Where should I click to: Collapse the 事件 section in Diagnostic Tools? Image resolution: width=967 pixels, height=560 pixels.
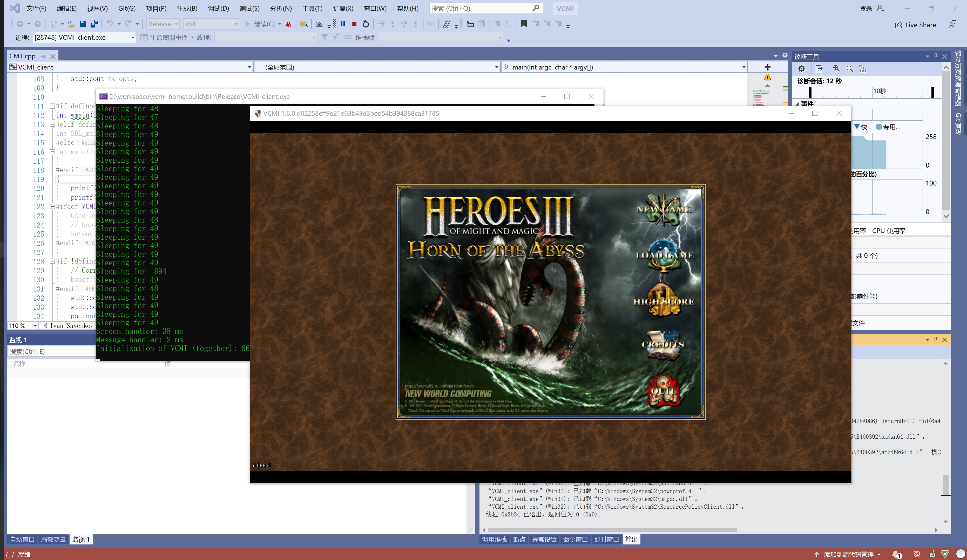click(x=797, y=104)
